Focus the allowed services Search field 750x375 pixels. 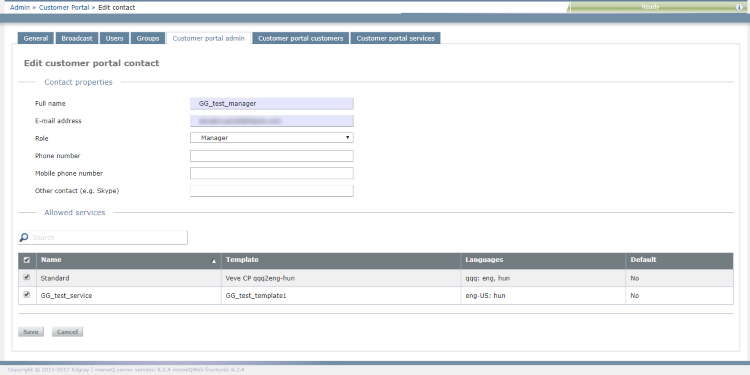[x=103, y=237]
